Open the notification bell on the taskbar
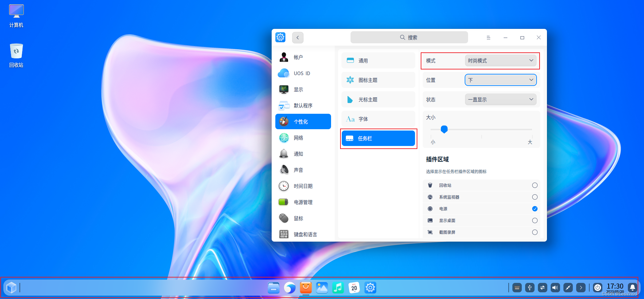The image size is (644, 299). [x=633, y=288]
